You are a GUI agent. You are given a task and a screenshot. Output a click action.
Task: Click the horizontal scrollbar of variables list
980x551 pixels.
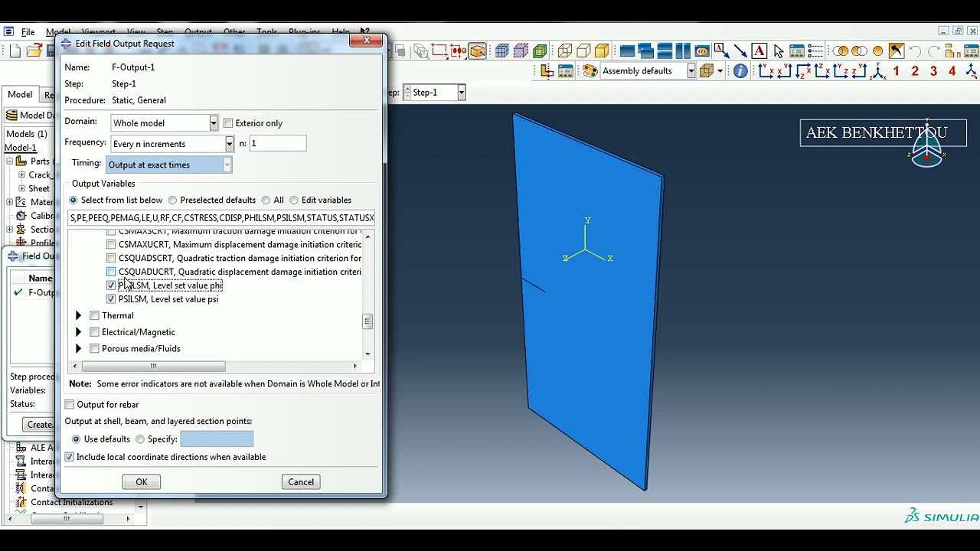coord(153,367)
